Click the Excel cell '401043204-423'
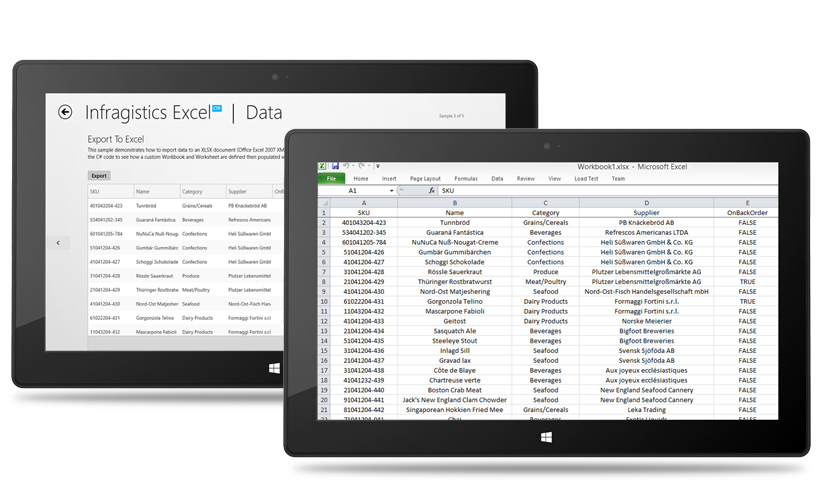Image resolution: width=820 pixels, height=500 pixels. point(363,222)
